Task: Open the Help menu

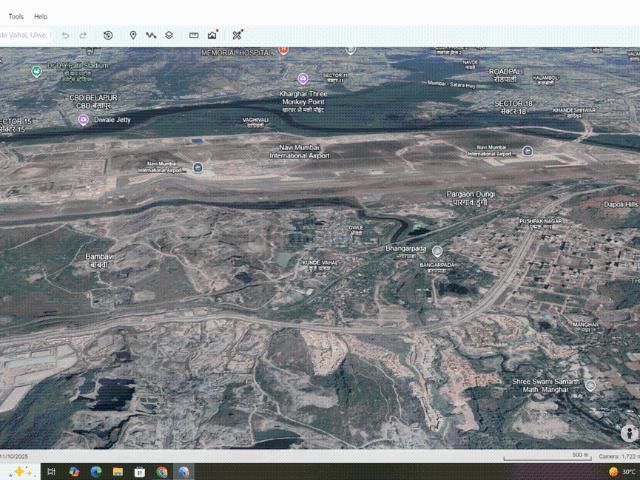Action: pos(40,17)
